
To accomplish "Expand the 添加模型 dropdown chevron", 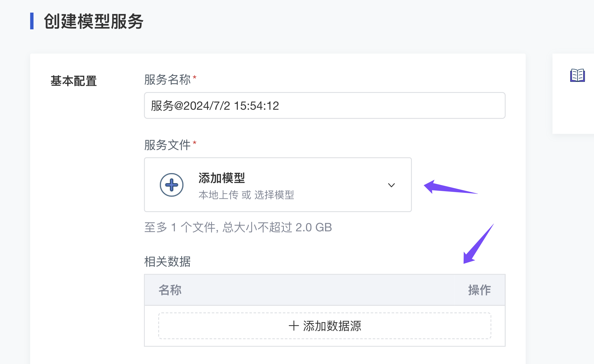I will pyautogui.click(x=391, y=185).
